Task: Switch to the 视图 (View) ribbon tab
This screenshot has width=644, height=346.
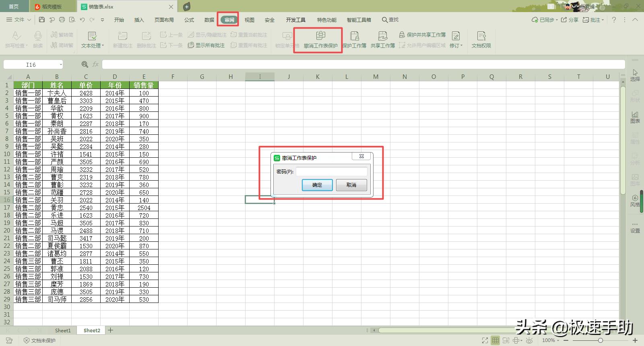Action: coord(249,20)
